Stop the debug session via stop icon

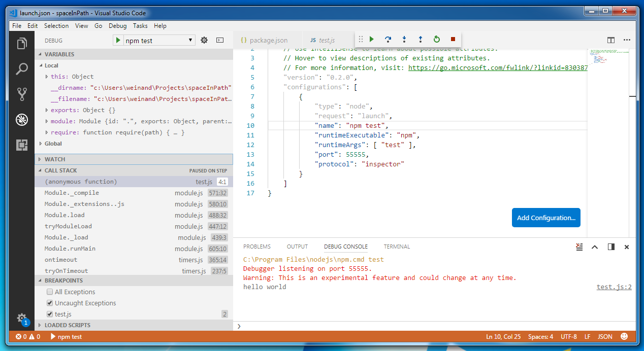tap(452, 39)
